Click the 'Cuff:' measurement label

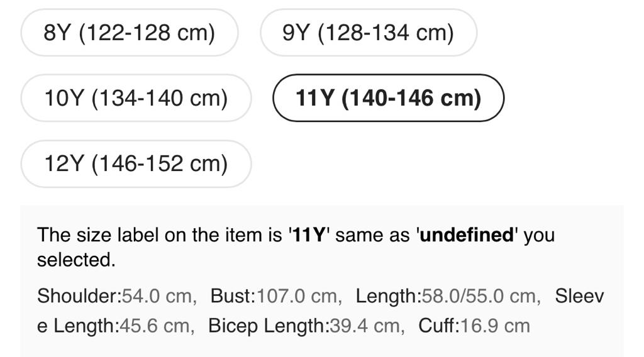[439, 326]
